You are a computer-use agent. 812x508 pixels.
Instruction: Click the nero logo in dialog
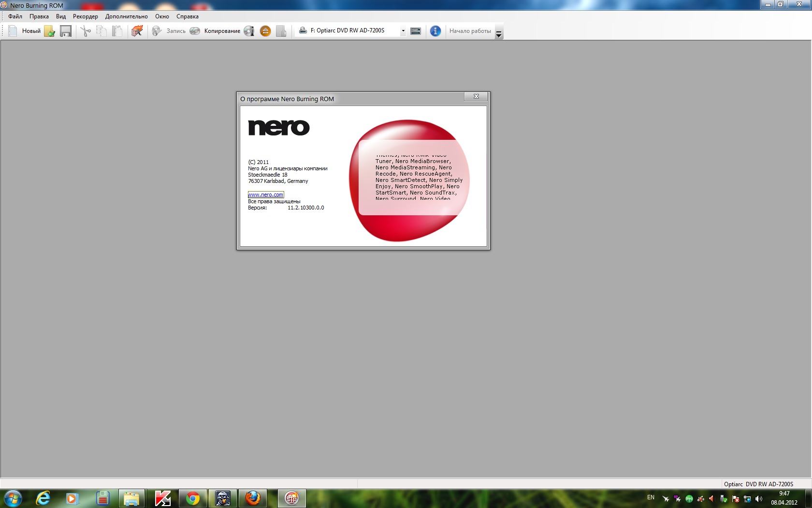pyautogui.click(x=279, y=127)
